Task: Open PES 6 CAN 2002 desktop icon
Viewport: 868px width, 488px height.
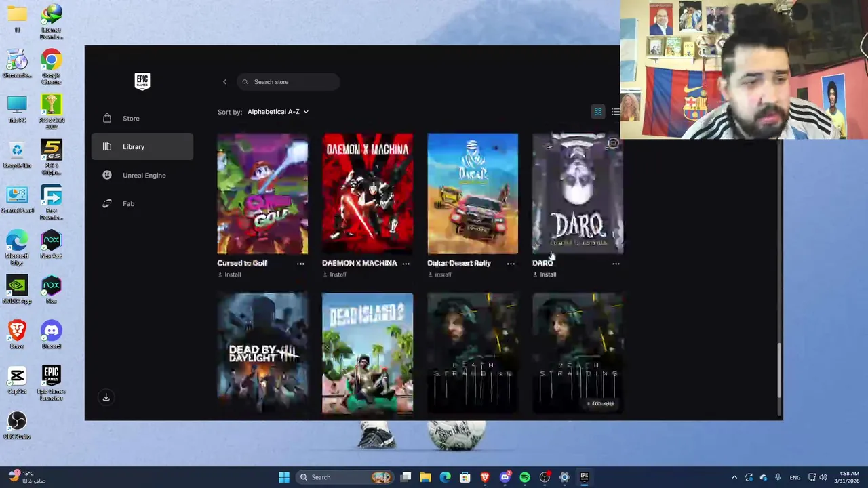Action: click(51, 113)
